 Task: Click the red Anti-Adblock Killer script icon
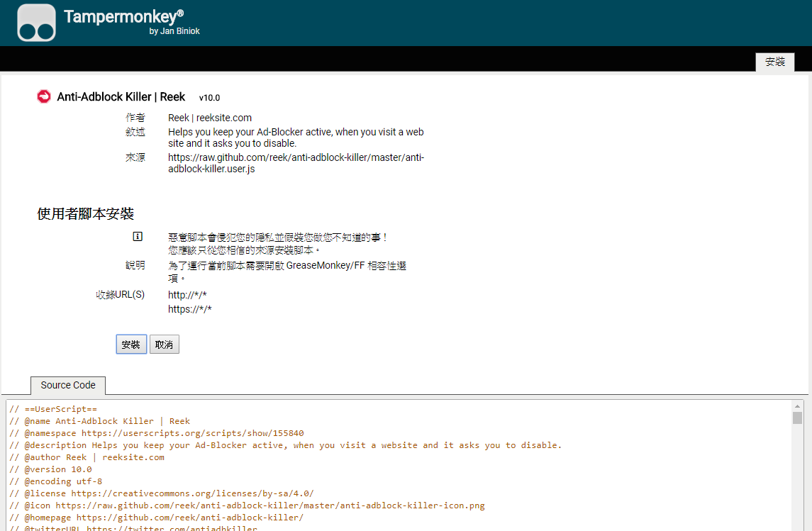[x=44, y=96]
